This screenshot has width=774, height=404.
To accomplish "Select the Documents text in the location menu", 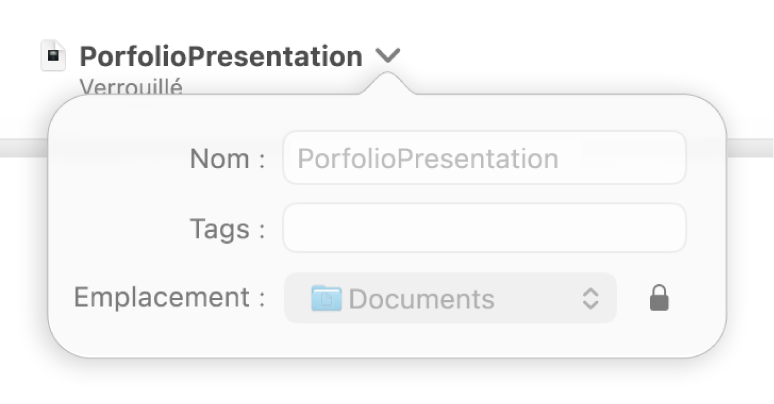I will point(421,298).
